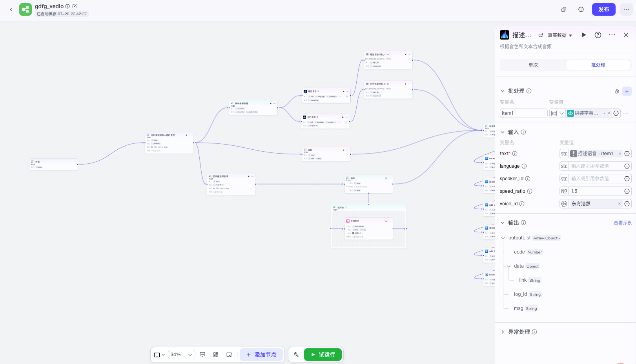Add a batch variable with plus
This screenshot has width=636, height=364.
click(x=627, y=91)
